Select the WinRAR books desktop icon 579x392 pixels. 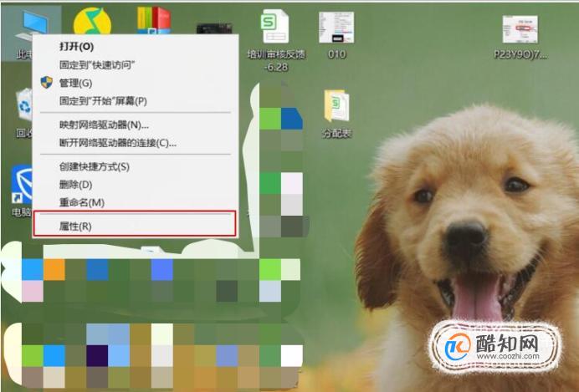(154, 20)
